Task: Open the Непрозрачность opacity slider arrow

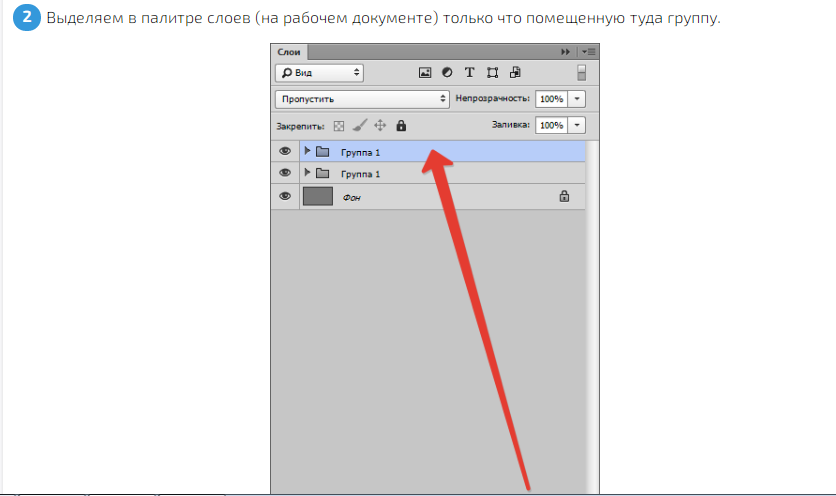Action: coord(580,99)
